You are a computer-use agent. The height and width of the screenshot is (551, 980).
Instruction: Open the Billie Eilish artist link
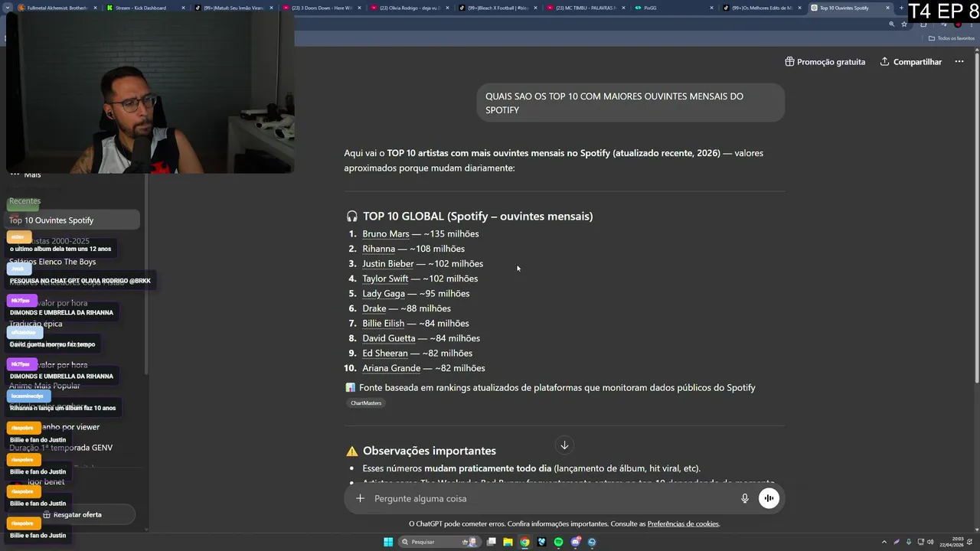[x=383, y=324]
